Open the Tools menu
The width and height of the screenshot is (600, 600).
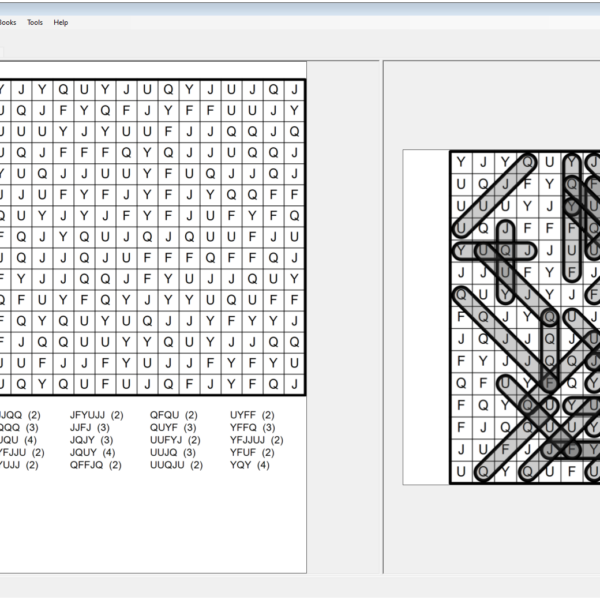35,22
